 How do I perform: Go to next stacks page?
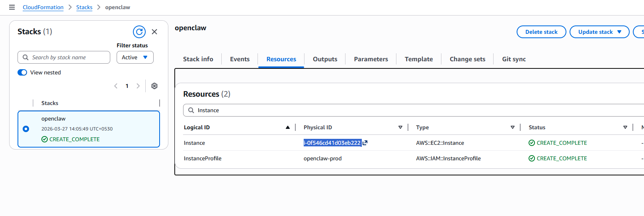tap(138, 86)
